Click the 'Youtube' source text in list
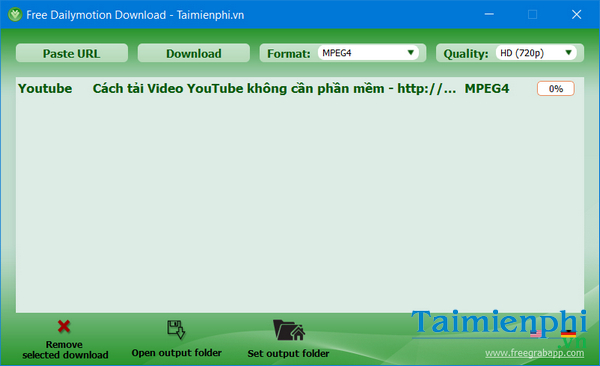 [45, 88]
